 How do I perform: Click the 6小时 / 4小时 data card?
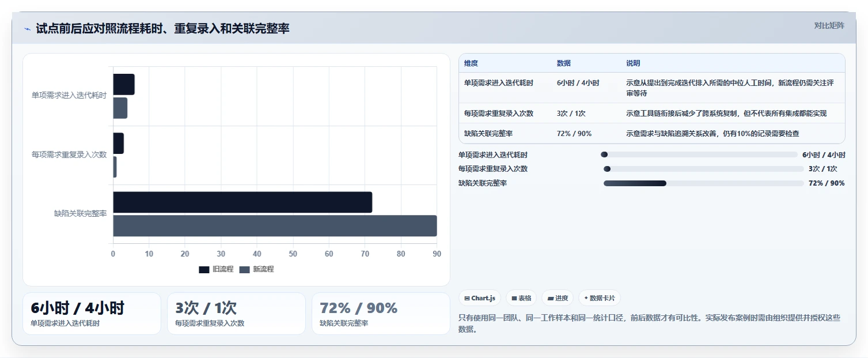pyautogui.click(x=92, y=314)
